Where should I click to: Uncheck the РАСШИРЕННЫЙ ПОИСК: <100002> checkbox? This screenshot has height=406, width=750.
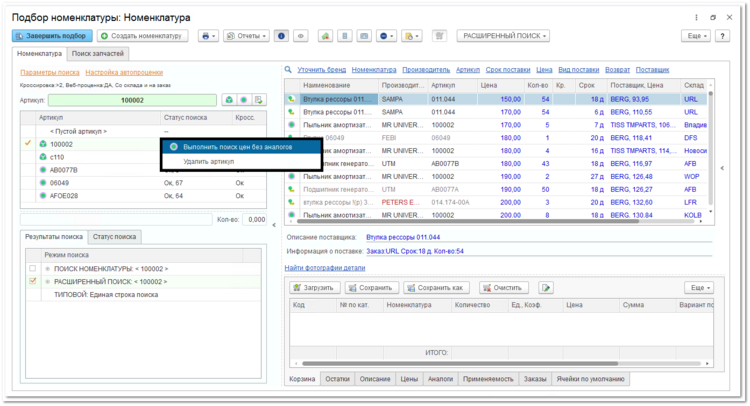pos(33,281)
